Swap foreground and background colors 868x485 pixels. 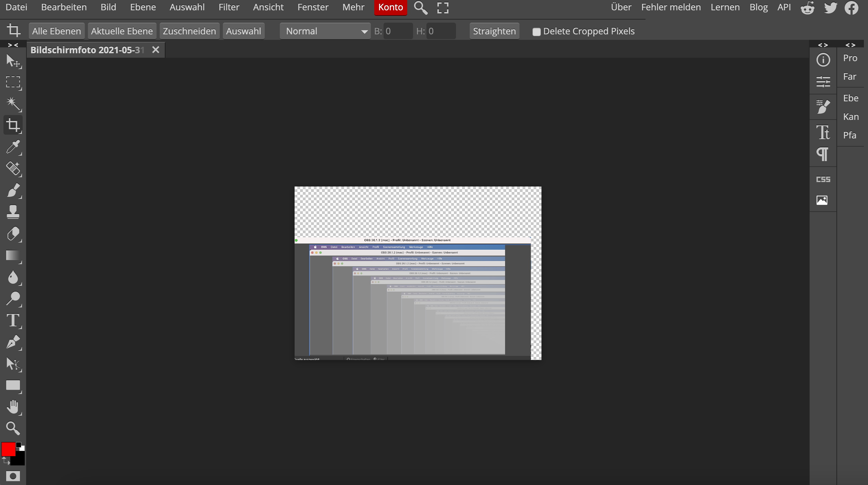(x=5, y=460)
